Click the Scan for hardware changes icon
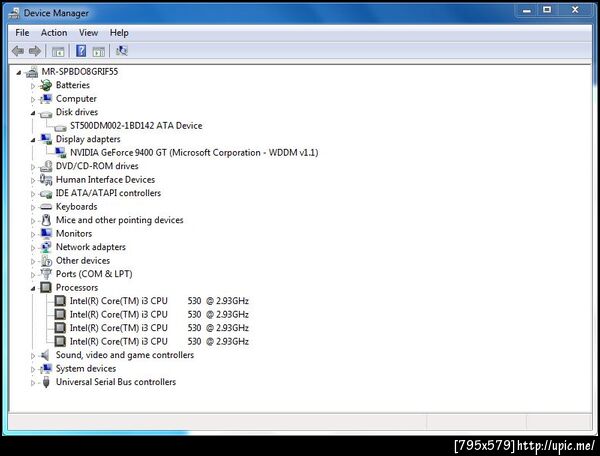This screenshot has width=600, height=456. click(122, 50)
